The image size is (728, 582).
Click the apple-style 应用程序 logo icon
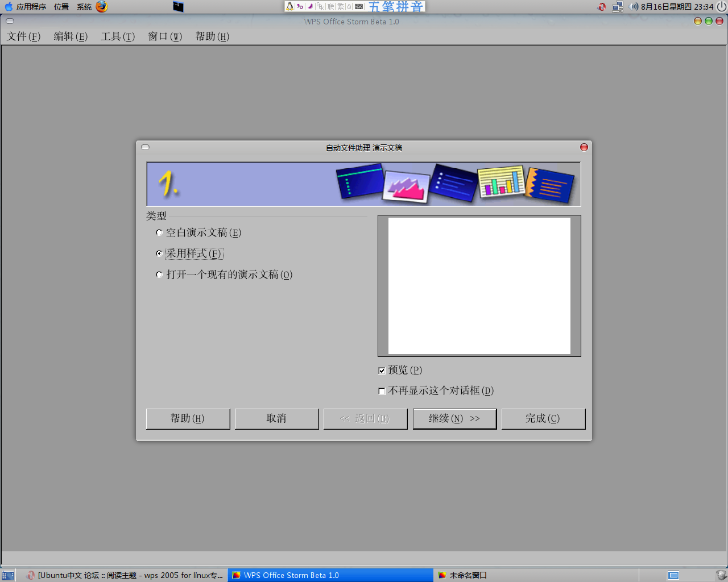[8, 7]
